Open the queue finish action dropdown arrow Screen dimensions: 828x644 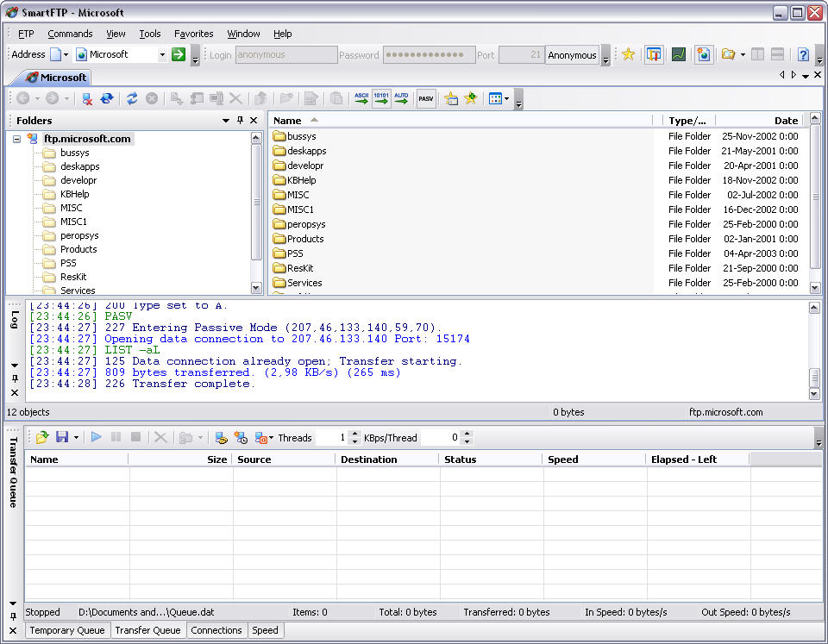[x=272, y=437]
